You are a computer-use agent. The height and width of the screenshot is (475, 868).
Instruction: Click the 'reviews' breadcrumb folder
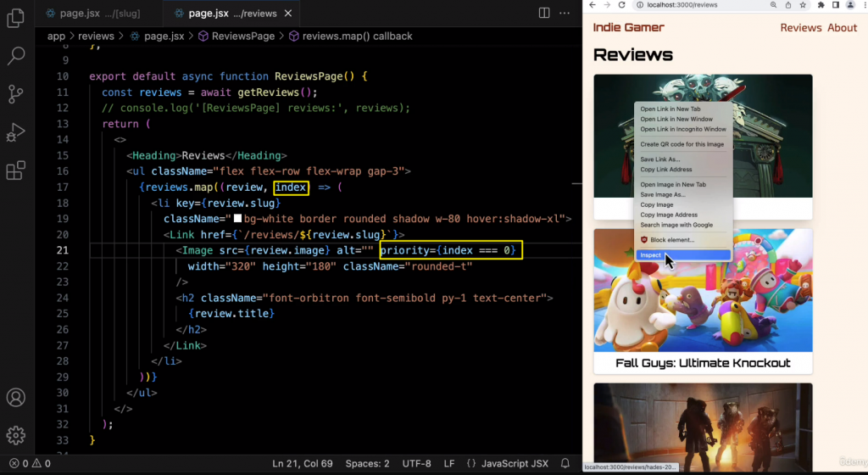coord(96,36)
